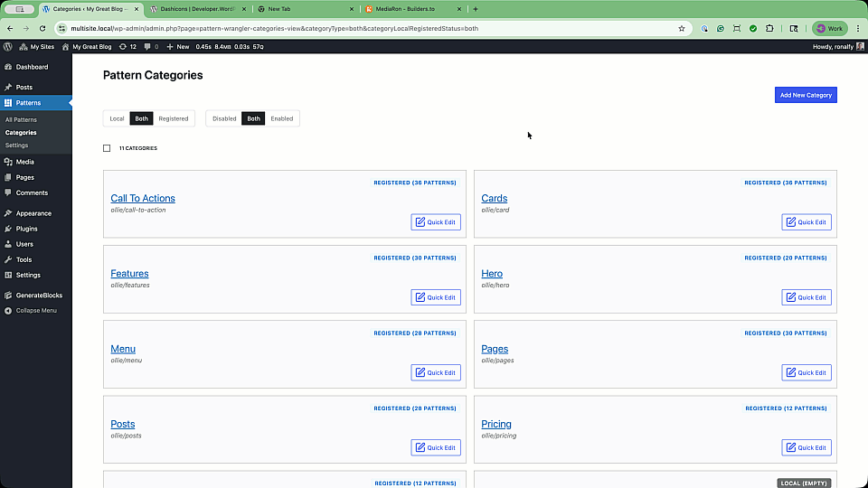Tick the select-all 11 Categories checkbox

click(107, 148)
